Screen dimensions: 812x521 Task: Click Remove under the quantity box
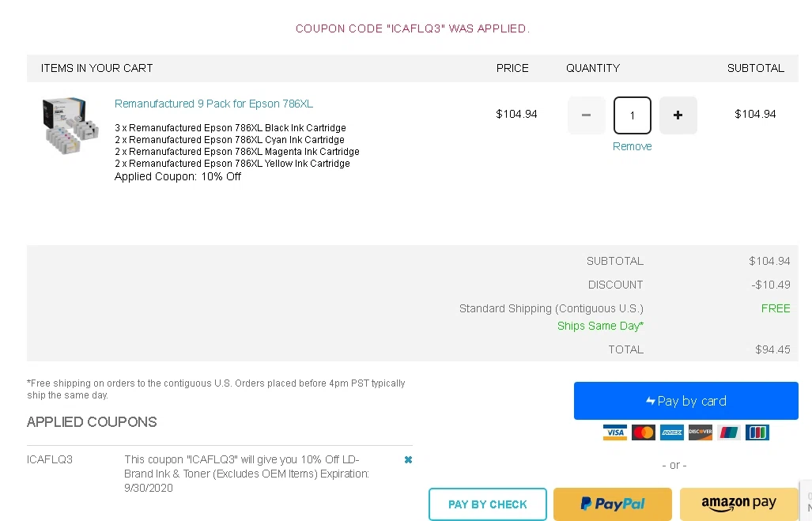(x=633, y=146)
